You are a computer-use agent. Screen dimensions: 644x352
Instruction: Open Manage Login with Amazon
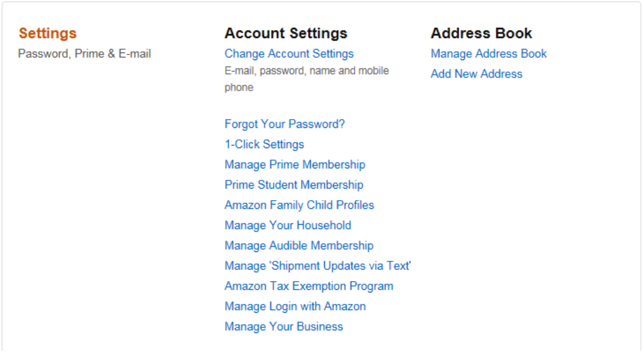point(295,306)
